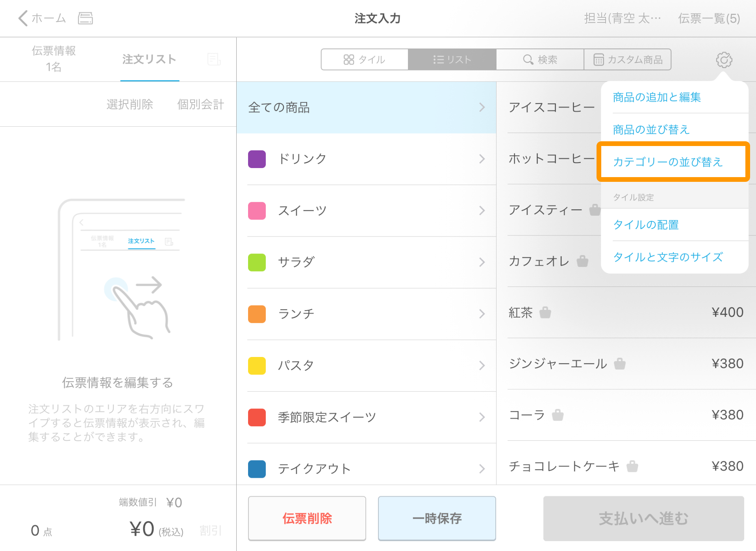Select 注文リスト tab
The height and width of the screenshot is (551, 756).
tap(150, 59)
